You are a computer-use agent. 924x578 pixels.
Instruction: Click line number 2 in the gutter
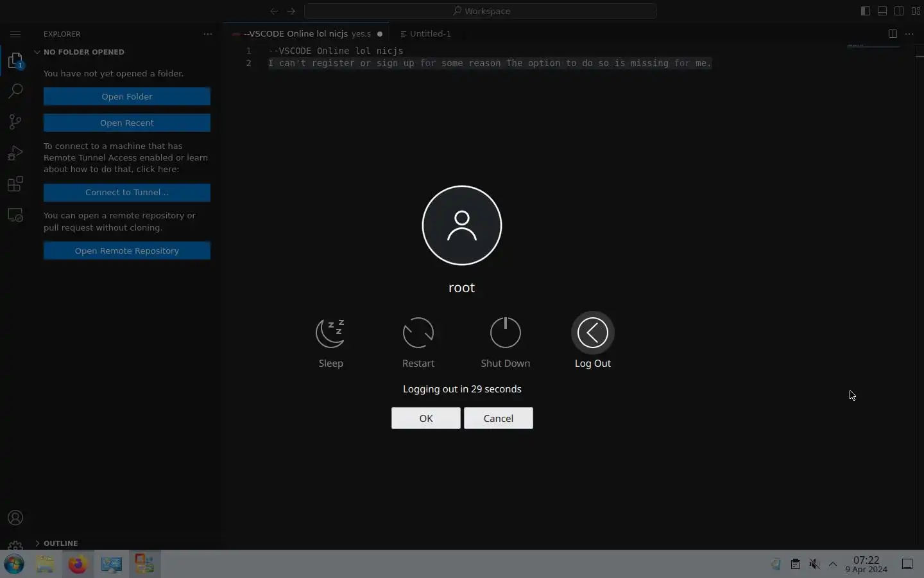[x=249, y=63]
